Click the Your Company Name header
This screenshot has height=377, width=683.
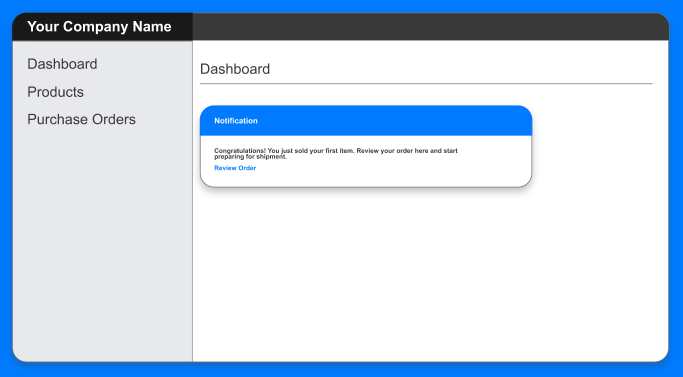pos(99,27)
